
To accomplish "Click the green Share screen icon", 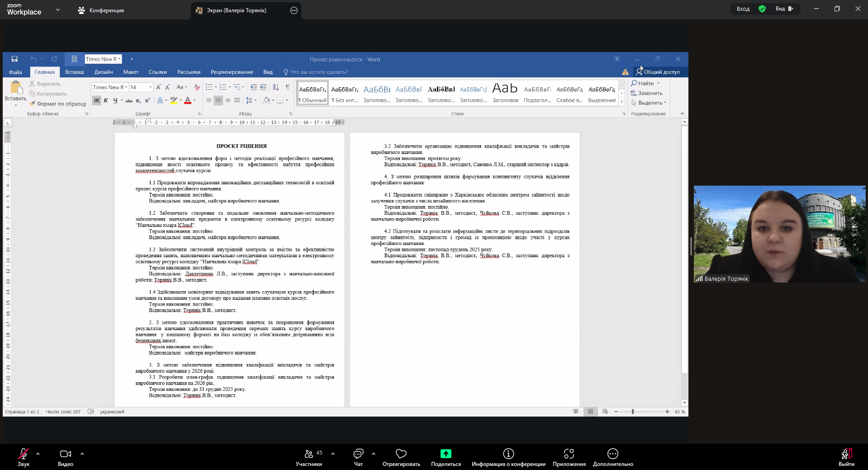I will click(x=446, y=454).
